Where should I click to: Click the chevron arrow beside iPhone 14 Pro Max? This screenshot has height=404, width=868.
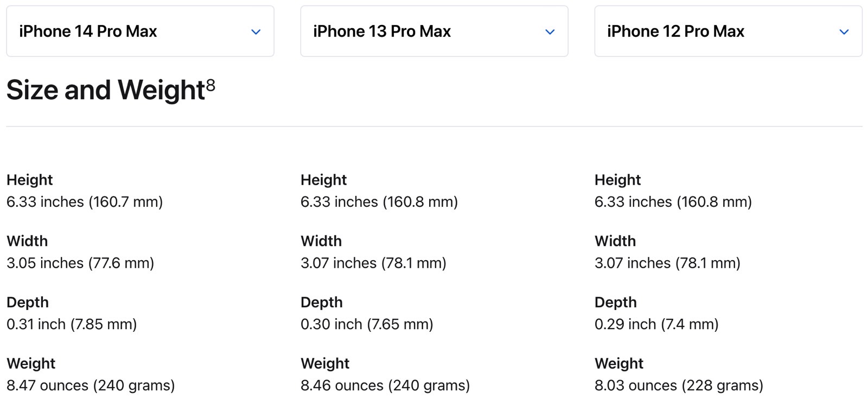(256, 32)
